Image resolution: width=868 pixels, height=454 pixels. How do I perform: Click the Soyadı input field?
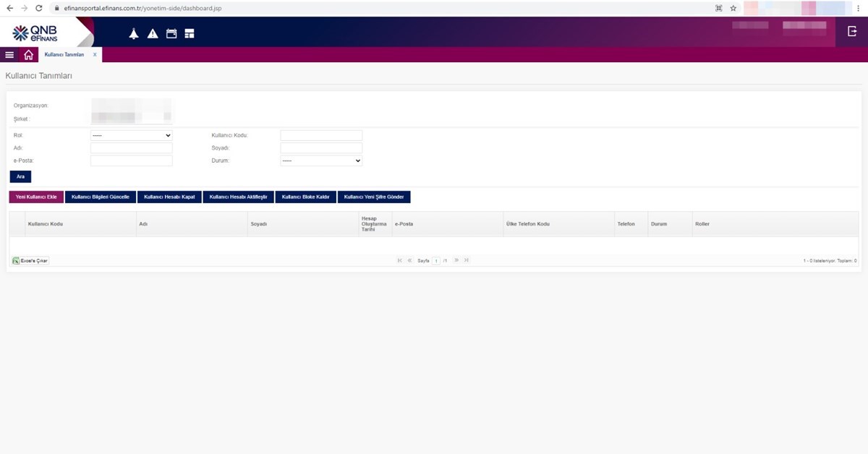[321, 147]
